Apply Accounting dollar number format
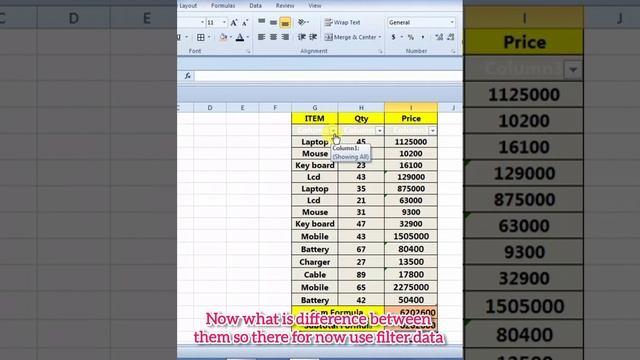Screen dimensions: 640x360 click(x=393, y=37)
